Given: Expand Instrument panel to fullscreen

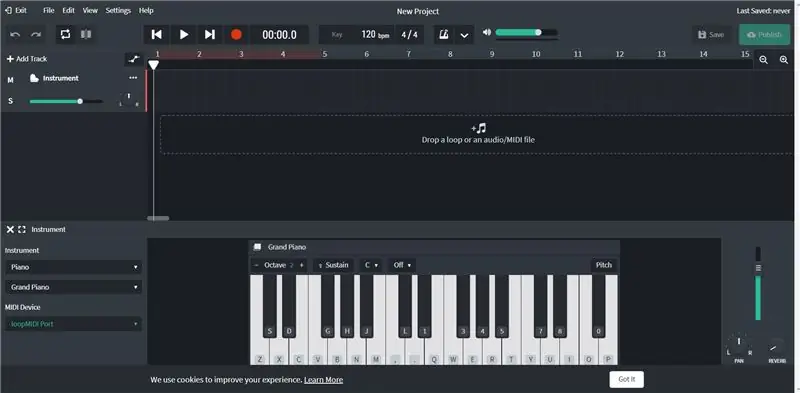Looking at the screenshot, I should coord(22,230).
